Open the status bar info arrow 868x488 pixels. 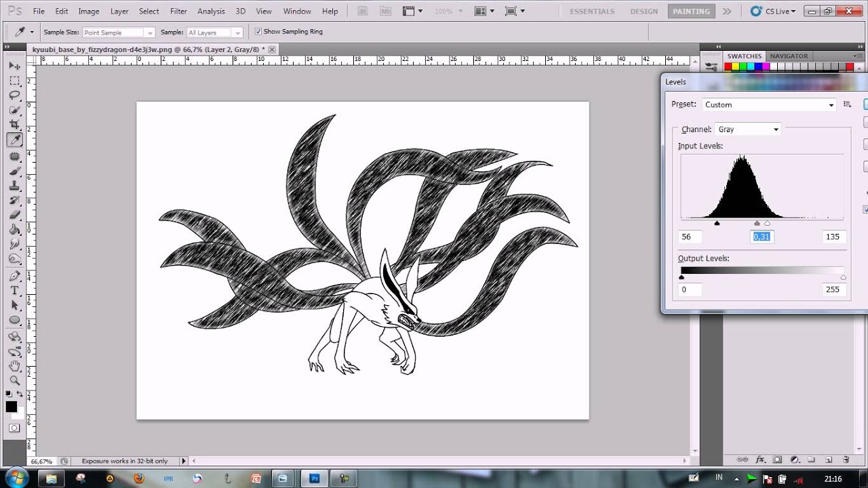pyautogui.click(x=183, y=461)
